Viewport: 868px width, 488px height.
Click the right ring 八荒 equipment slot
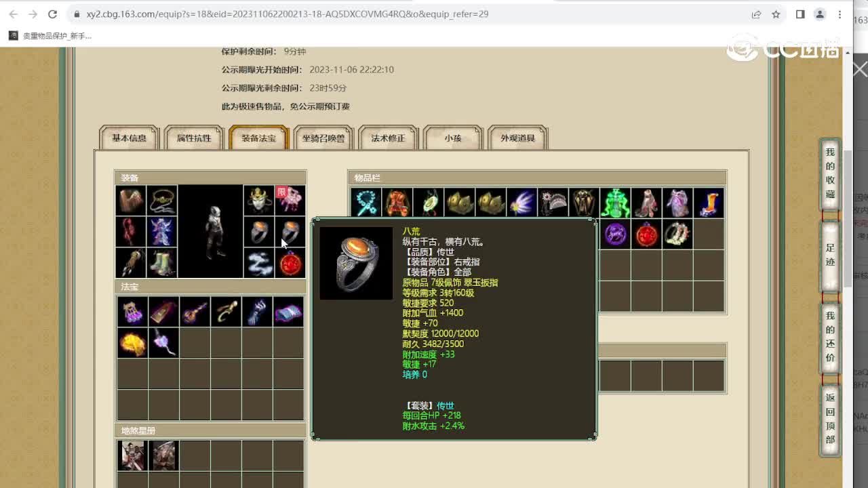point(290,232)
